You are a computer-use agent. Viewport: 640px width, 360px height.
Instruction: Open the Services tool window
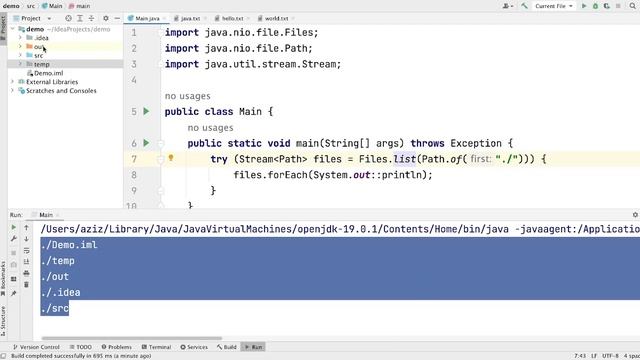click(194, 347)
